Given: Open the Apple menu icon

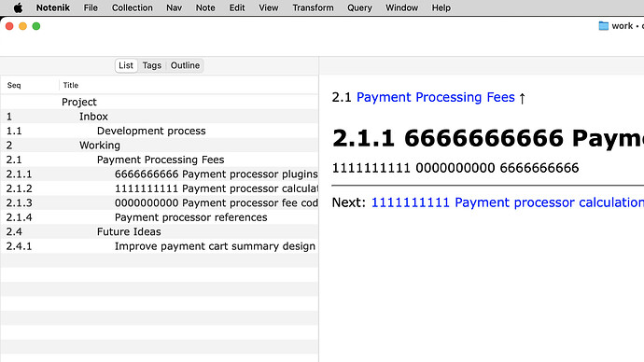Looking at the screenshot, I should 18,7.
